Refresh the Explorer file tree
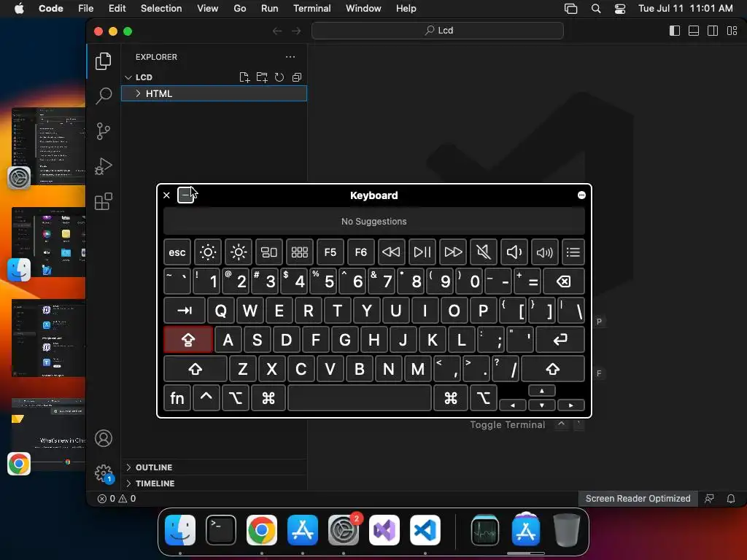Viewport: 747px width, 560px height. click(x=279, y=77)
